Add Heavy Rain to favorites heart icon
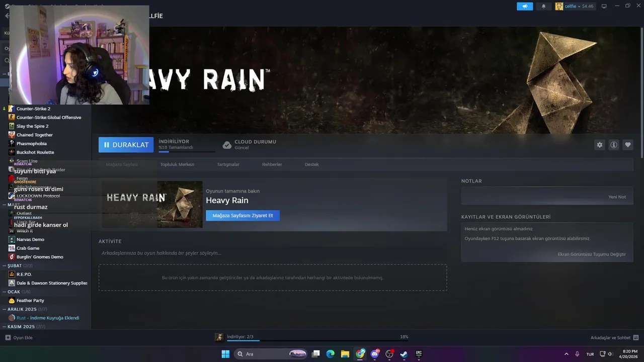The width and height of the screenshot is (644, 362). pos(628,145)
